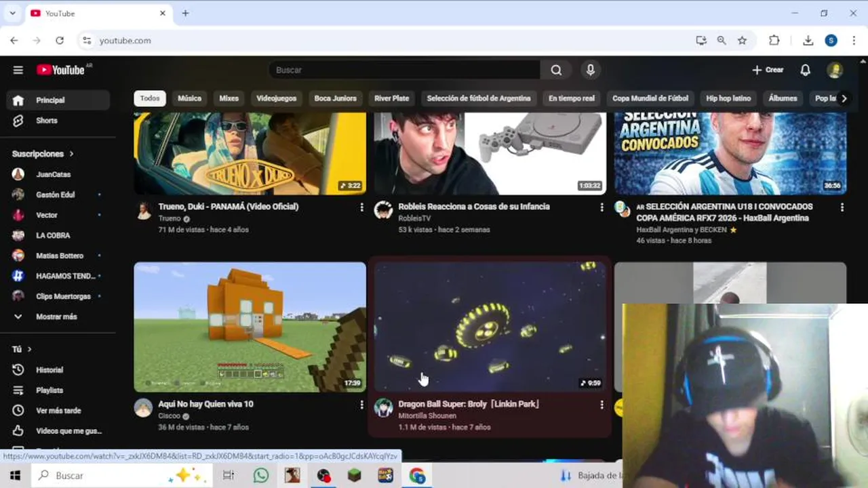The image size is (868, 488).
Task: Click the Ciscoo channel name
Action: [x=169, y=416]
